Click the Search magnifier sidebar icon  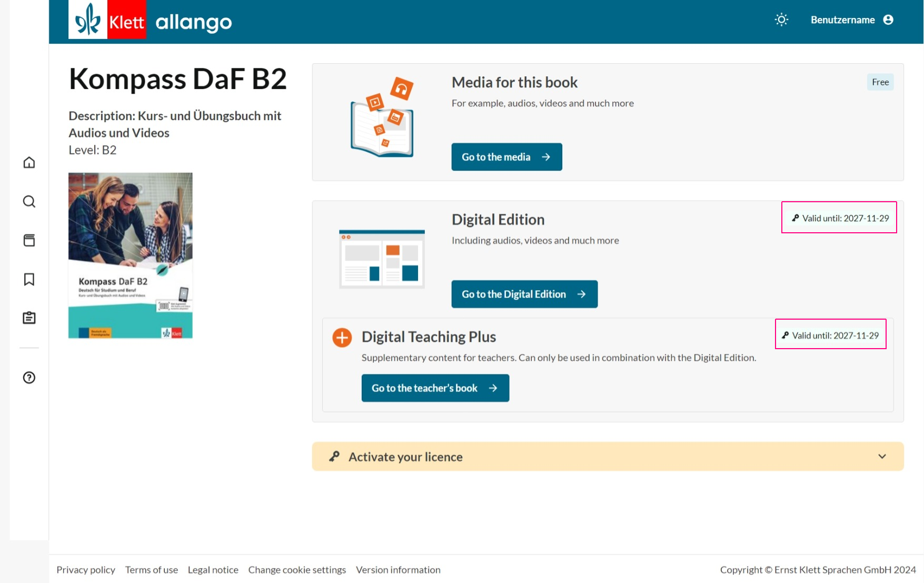pos(29,201)
